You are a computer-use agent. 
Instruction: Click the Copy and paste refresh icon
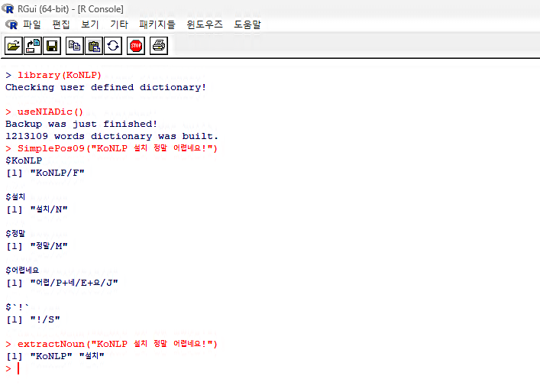pyautogui.click(x=113, y=46)
